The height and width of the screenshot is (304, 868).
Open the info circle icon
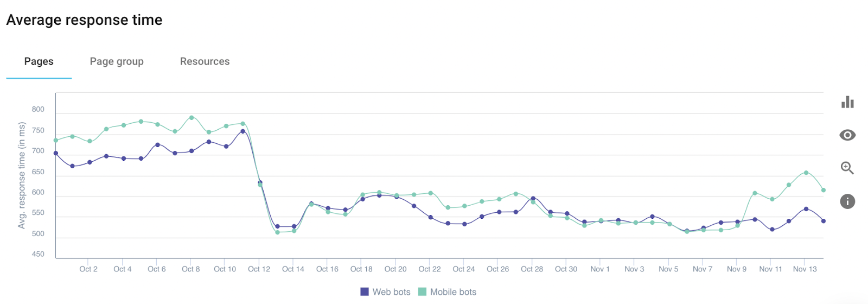point(847,201)
